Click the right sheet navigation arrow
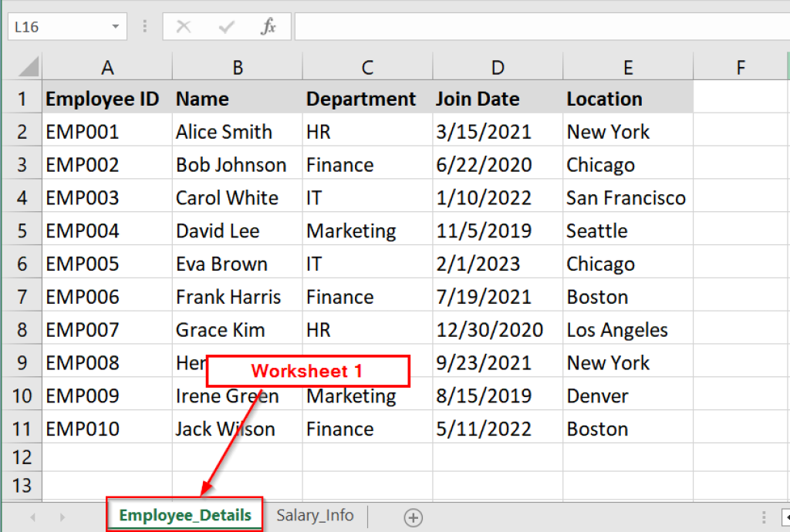Viewport: 790px width, 532px height. pos(62,517)
